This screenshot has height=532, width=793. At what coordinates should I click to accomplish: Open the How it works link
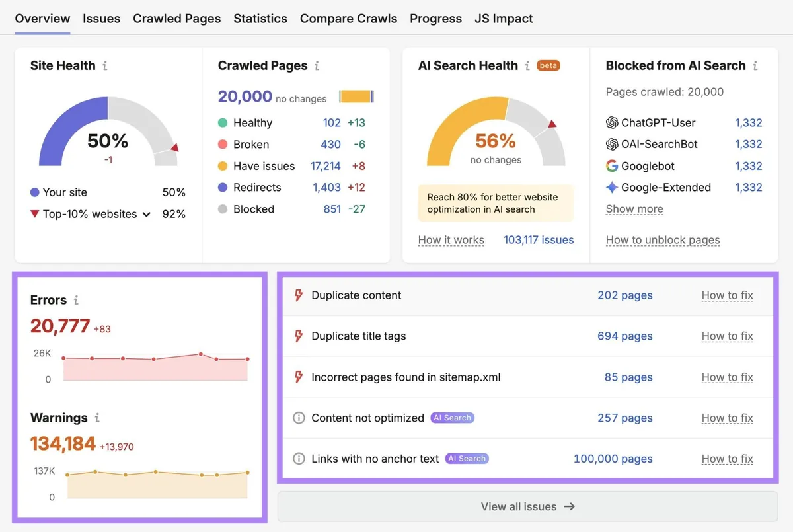[x=451, y=240]
